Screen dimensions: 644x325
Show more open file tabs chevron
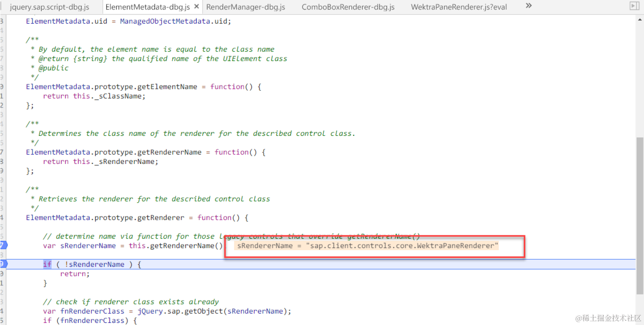click(528, 6)
